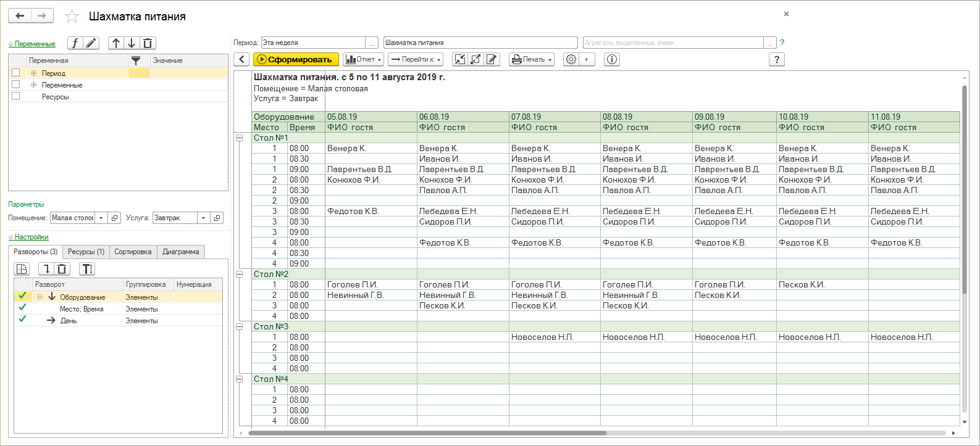Delete the selected pivot with the Развороты trash icon
Screen dimensions: 980x446
[62, 269]
